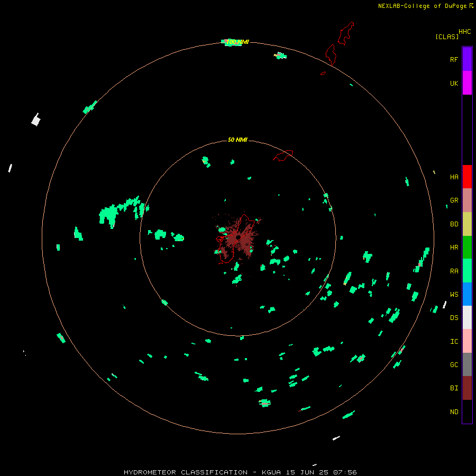476x476 pixels.
Task: Click the HR dark green legend swatch
Action: pos(467,248)
